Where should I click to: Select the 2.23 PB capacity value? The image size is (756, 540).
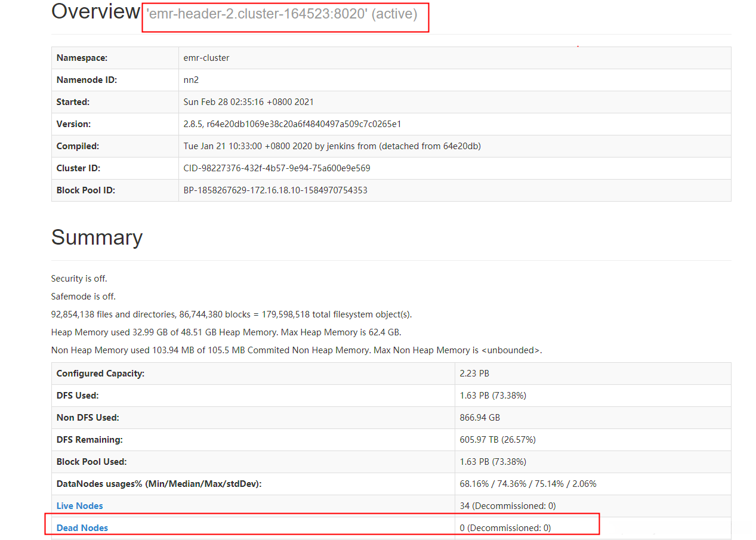click(474, 374)
